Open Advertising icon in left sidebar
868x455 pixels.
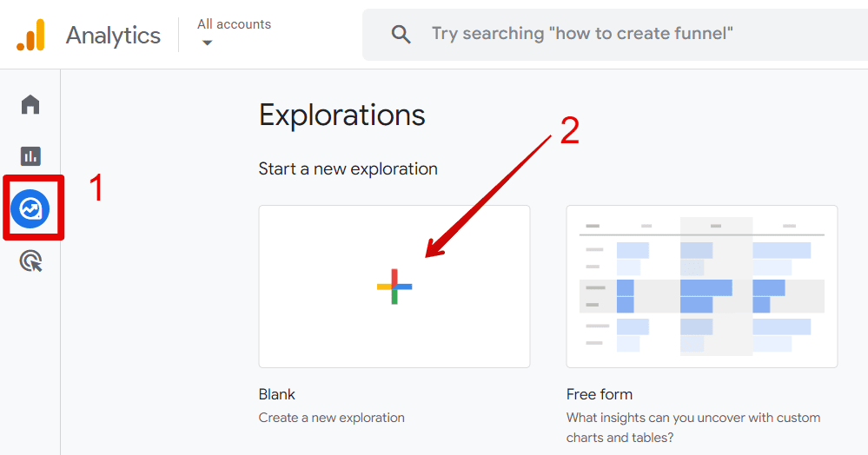point(30,260)
